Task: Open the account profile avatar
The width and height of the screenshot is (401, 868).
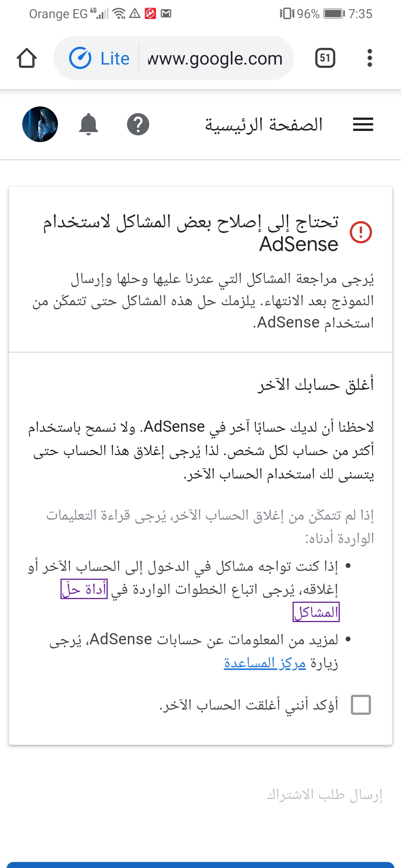Action: coord(40,124)
